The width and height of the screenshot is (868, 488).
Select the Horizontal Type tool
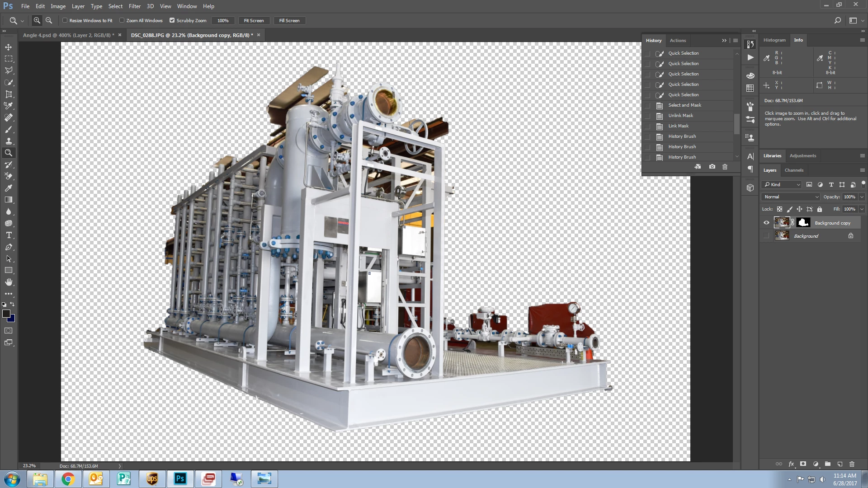(9, 235)
